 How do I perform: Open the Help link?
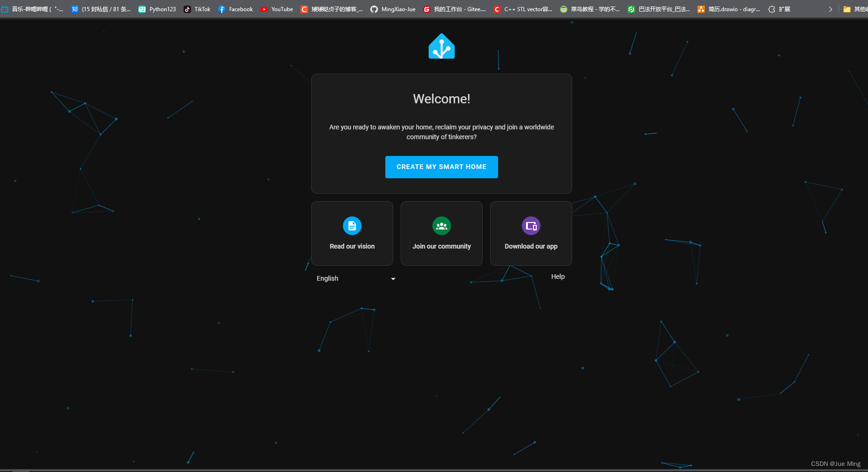[x=557, y=276]
